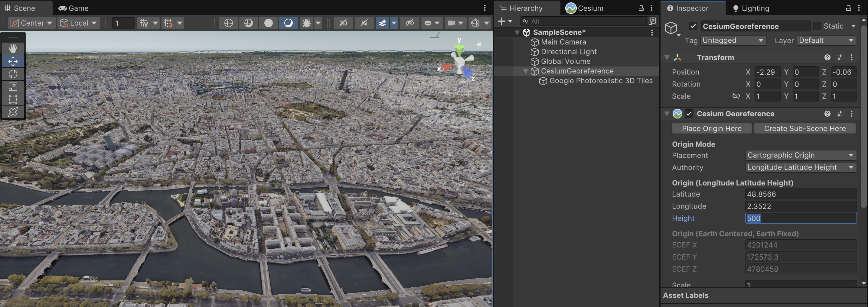
Task: Select Google Photorealistic 3D Tiles object
Action: (x=600, y=81)
